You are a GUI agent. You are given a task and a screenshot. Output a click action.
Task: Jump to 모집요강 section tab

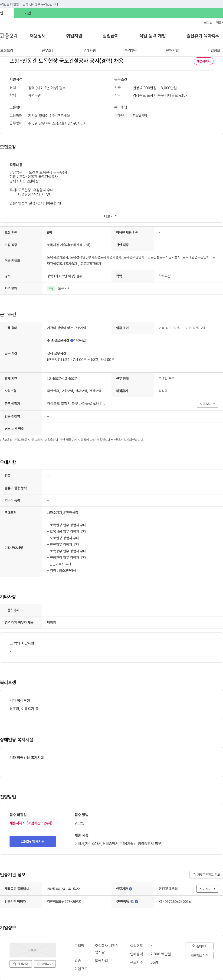[7, 51]
